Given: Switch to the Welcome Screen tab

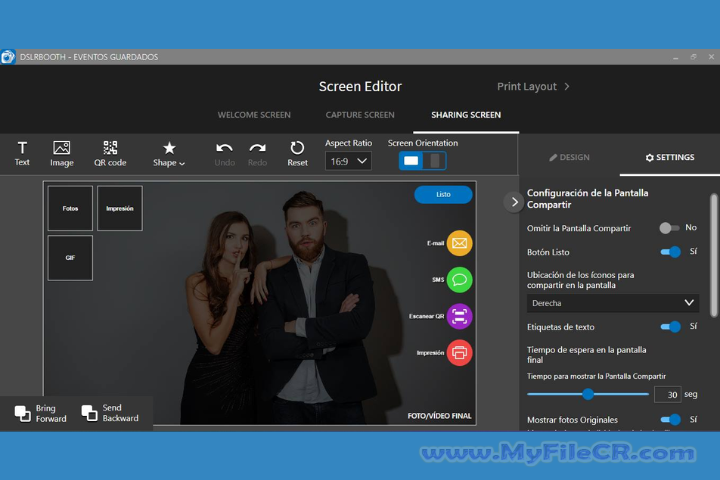Looking at the screenshot, I should (x=254, y=115).
